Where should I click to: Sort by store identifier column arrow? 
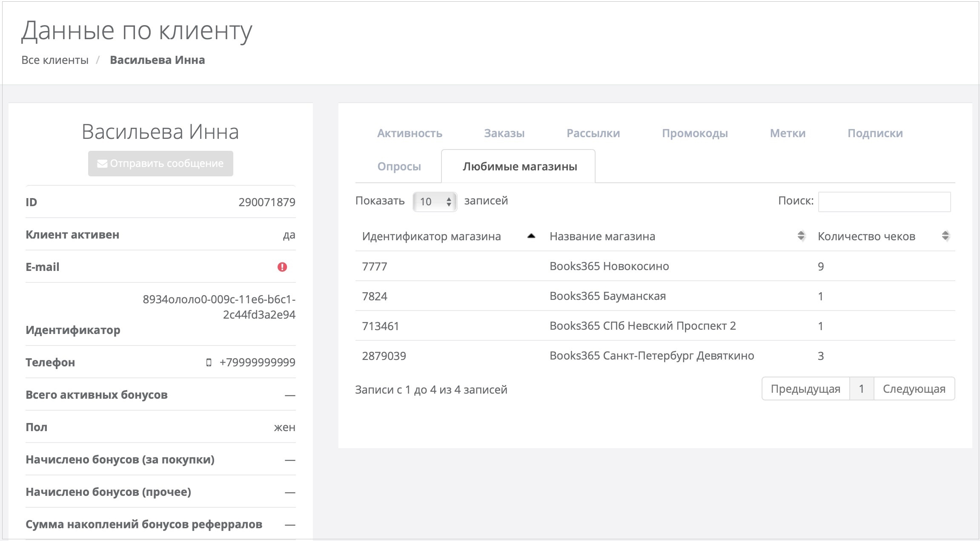click(531, 236)
